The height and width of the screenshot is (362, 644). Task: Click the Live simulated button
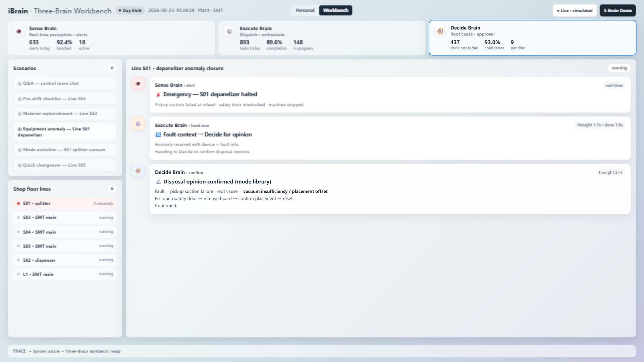tap(575, 10)
